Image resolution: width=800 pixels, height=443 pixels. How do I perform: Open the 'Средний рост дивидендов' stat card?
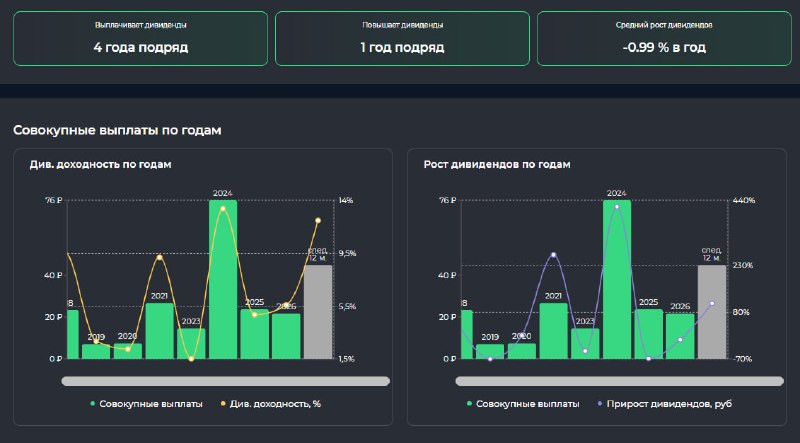tap(664, 38)
